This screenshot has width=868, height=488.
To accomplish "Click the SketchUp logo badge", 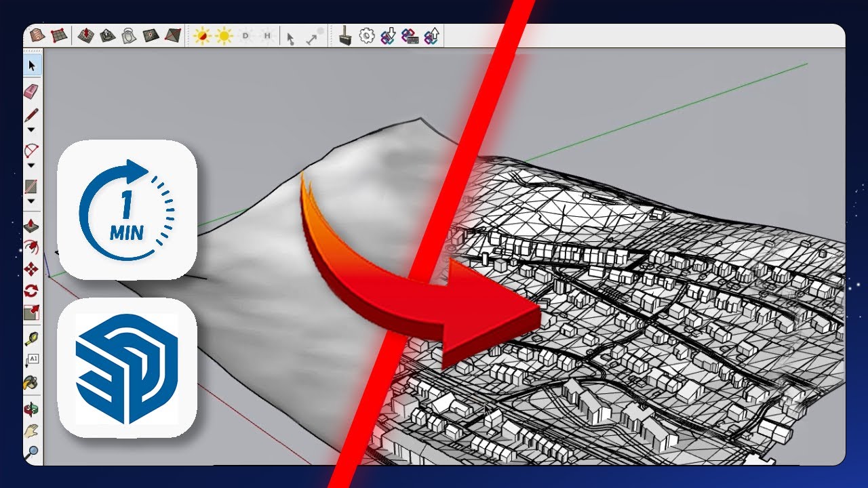I will 127,368.
